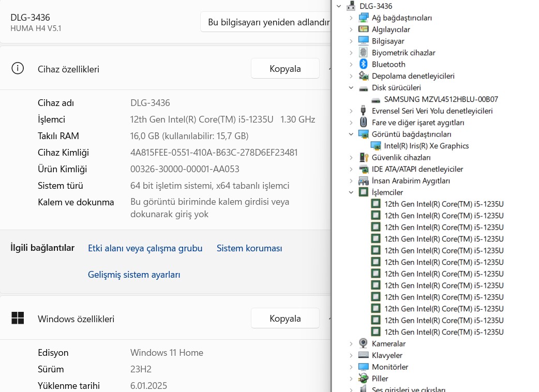Click the Evrensel Seri Veri Yolu USB icon

point(363,111)
